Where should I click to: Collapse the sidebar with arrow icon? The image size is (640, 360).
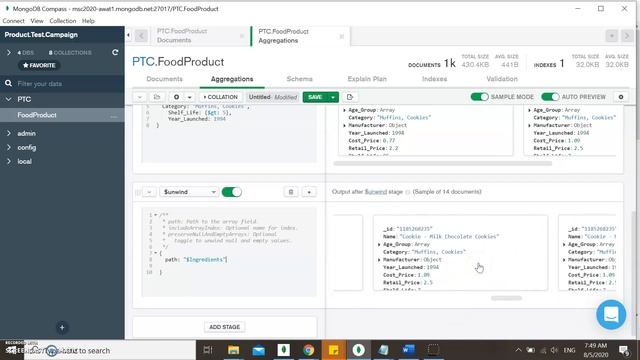click(x=128, y=35)
